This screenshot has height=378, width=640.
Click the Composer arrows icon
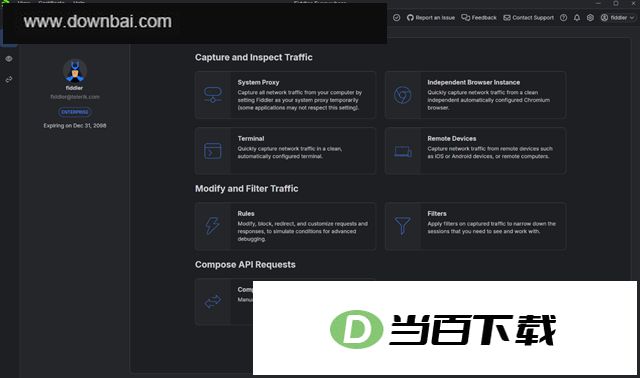(x=213, y=302)
